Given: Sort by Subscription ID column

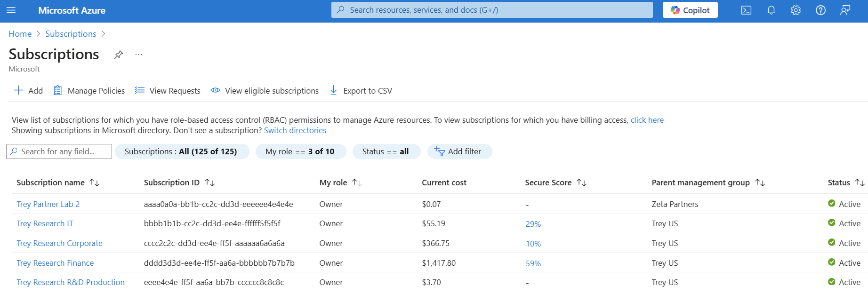Looking at the screenshot, I should 179,183.
